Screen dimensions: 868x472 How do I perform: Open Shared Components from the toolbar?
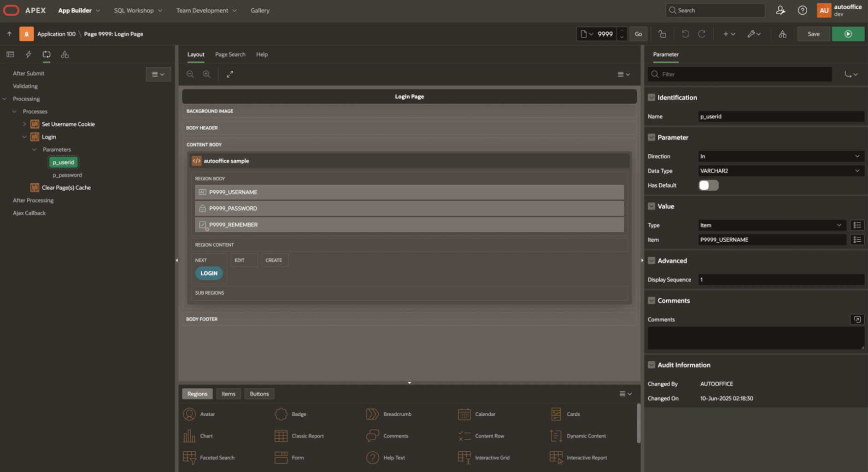(782, 34)
